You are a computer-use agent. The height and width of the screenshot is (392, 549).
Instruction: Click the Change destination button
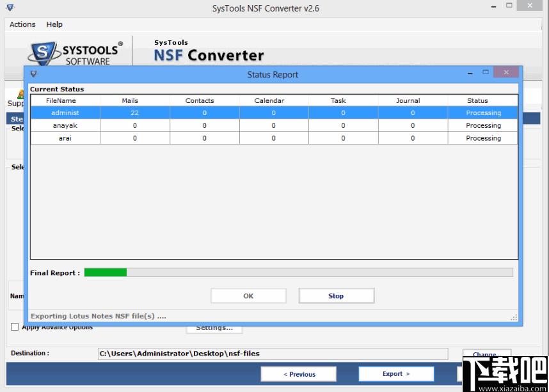pyautogui.click(x=487, y=354)
